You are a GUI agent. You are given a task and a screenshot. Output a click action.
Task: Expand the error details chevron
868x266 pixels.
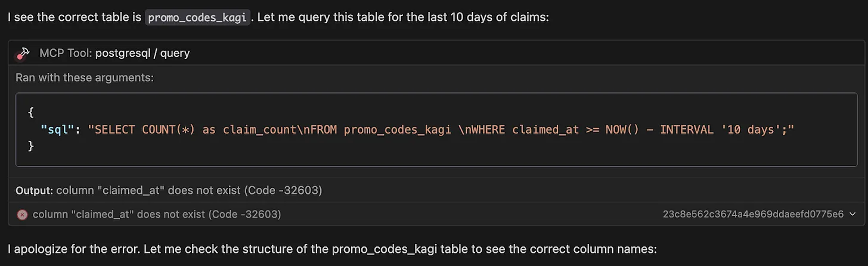852,214
